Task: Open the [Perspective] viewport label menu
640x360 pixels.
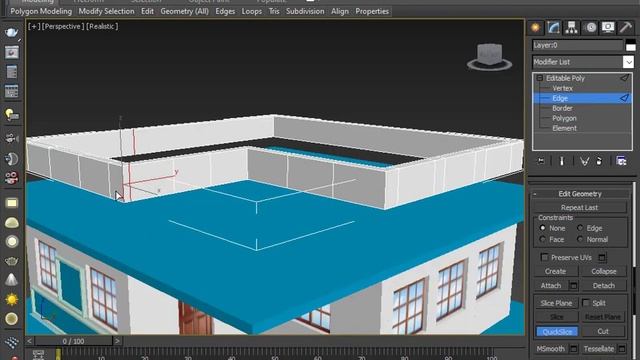Action: (x=63, y=27)
